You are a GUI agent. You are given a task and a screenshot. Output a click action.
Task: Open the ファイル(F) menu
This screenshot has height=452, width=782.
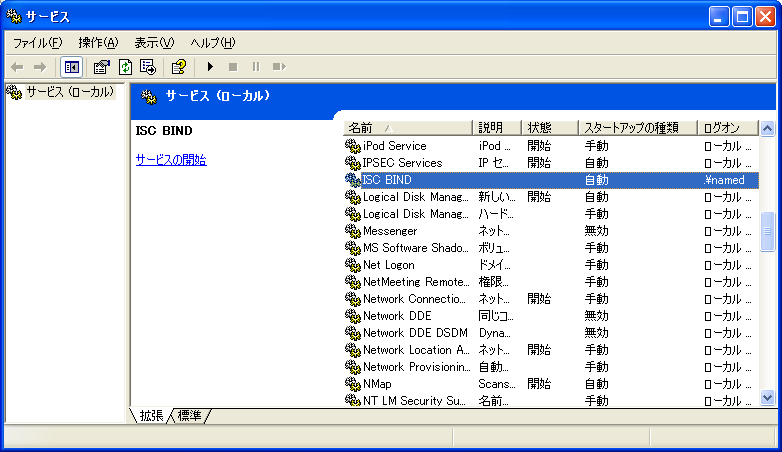[x=37, y=43]
